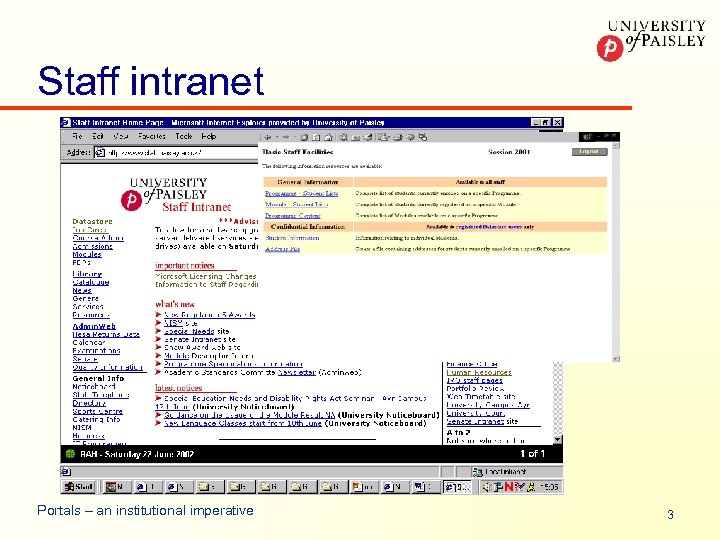Click the Newsletter link for Academic Standards Committee

click(x=297, y=372)
